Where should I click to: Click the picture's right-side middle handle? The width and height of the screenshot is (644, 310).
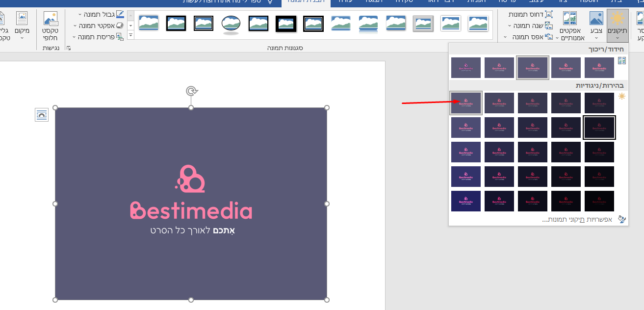(x=327, y=204)
